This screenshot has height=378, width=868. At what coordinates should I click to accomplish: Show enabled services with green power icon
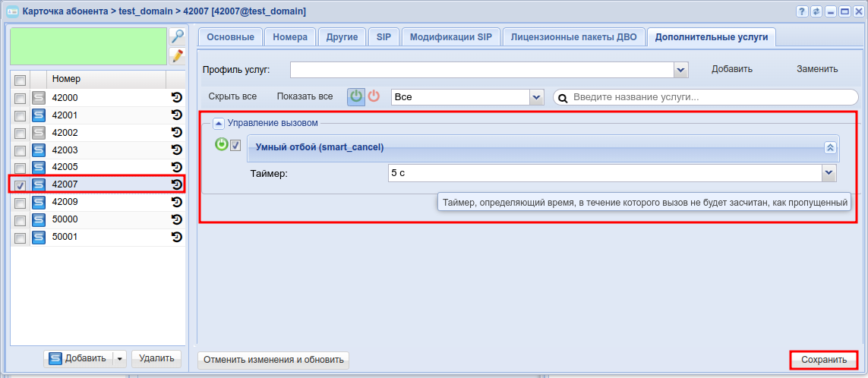(356, 96)
